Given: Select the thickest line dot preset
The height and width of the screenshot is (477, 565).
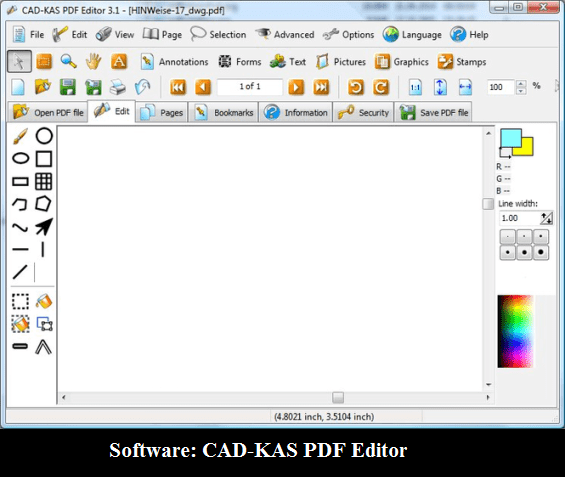Looking at the screenshot, I should click(x=540, y=252).
